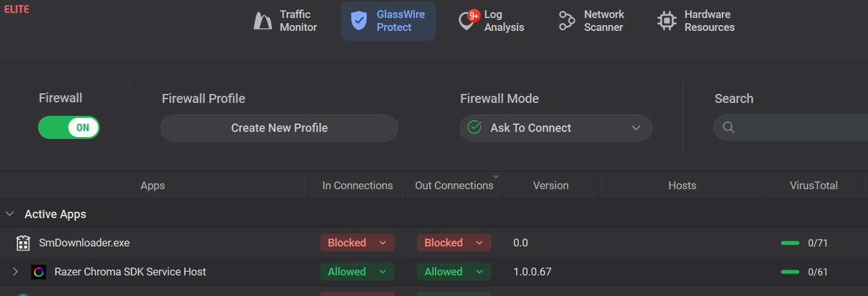Image resolution: width=868 pixels, height=296 pixels.
Task: Click the search magnifier icon
Action: tap(729, 127)
